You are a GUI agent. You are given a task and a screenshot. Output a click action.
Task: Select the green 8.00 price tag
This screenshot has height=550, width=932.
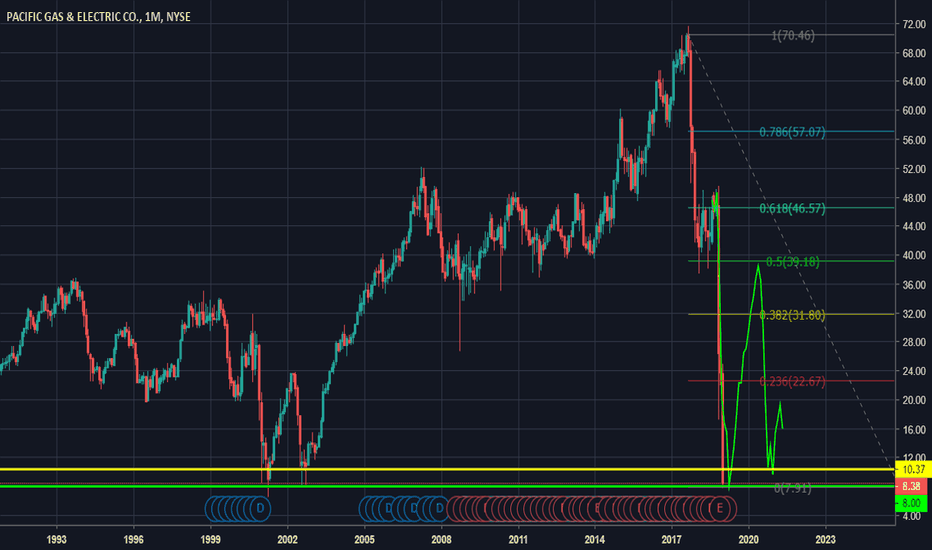[911, 503]
